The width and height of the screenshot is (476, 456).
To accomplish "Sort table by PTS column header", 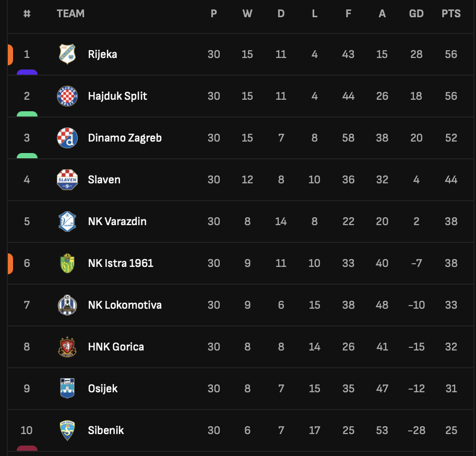I will (451, 14).
